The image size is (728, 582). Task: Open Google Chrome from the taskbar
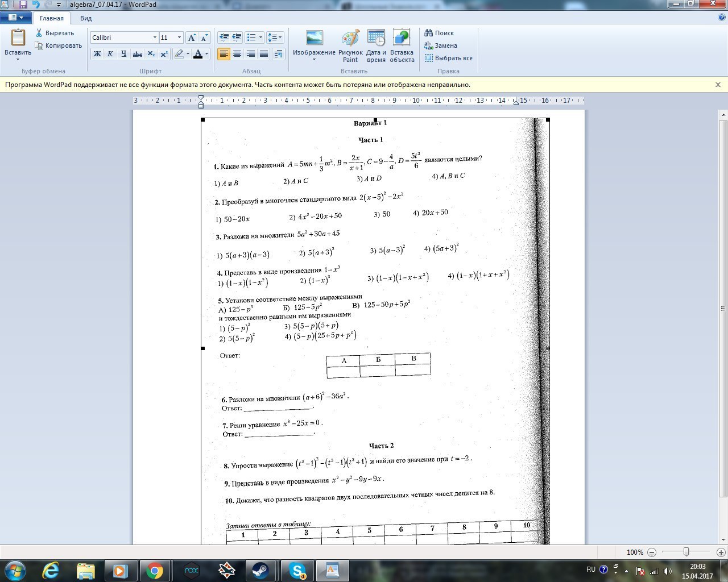[x=155, y=570]
